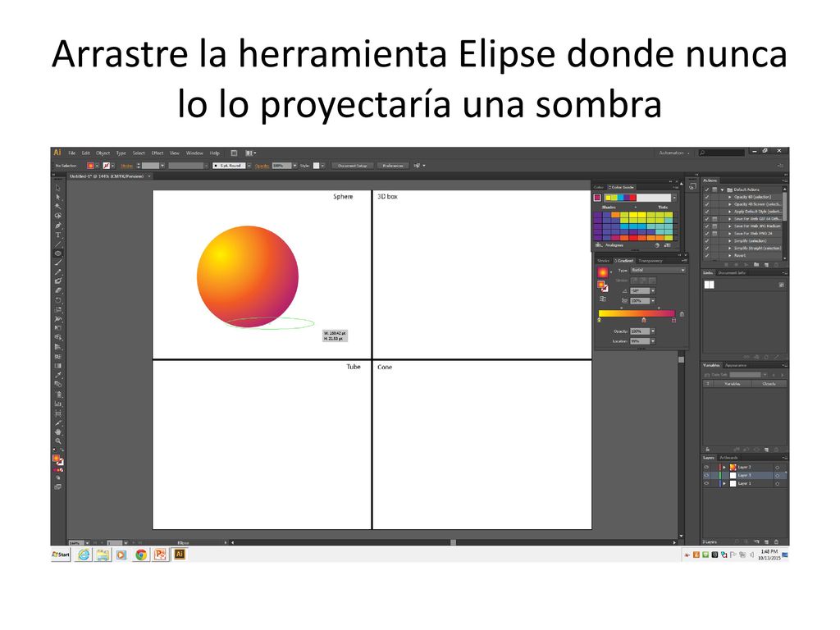Open the Effect menu

click(x=157, y=153)
